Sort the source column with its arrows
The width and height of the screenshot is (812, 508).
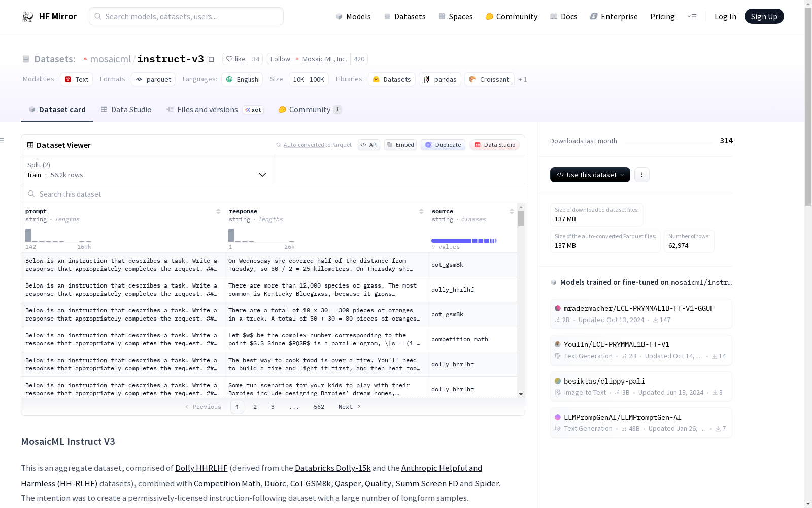pyautogui.click(x=512, y=211)
